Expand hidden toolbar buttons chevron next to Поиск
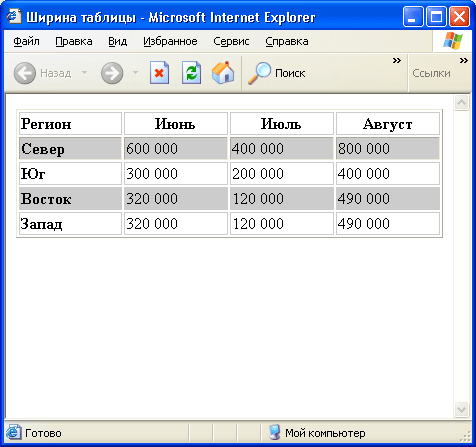 (397, 60)
